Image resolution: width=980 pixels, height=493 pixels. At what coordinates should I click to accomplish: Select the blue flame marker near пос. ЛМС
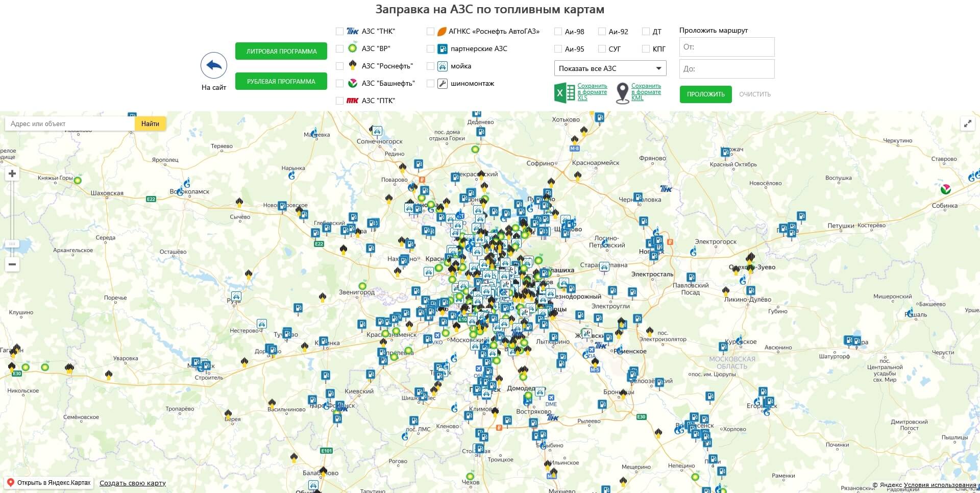(405, 436)
